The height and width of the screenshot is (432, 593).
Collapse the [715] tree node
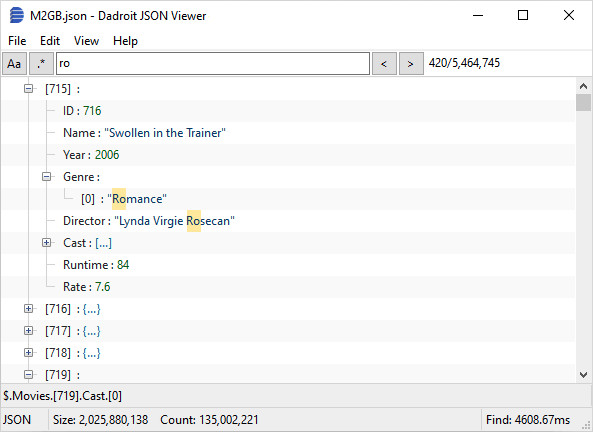coord(28,89)
